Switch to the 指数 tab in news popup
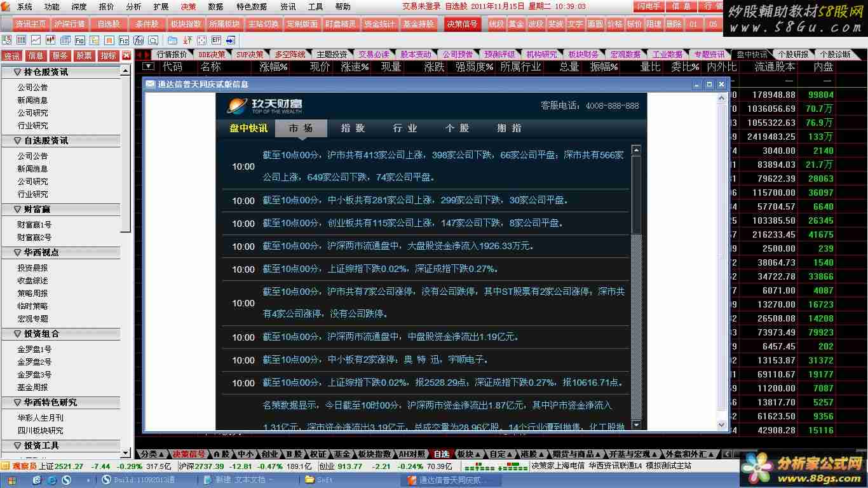 [353, 128]
